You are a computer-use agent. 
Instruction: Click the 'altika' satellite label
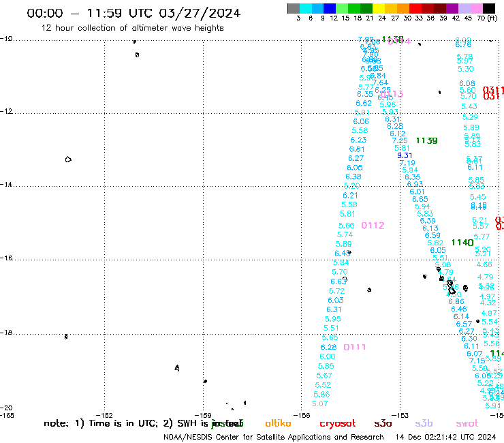[x=278, y=423]
